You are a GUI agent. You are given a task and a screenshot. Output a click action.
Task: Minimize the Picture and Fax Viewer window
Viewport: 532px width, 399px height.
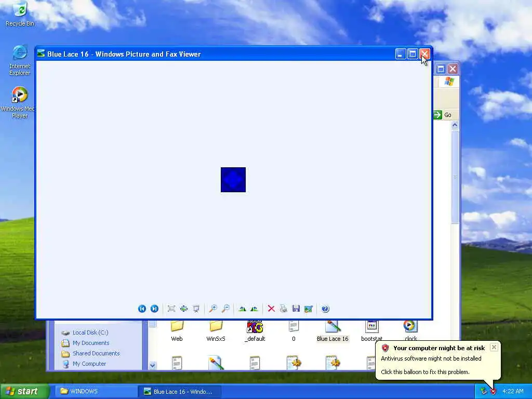(x=401, y=54)
